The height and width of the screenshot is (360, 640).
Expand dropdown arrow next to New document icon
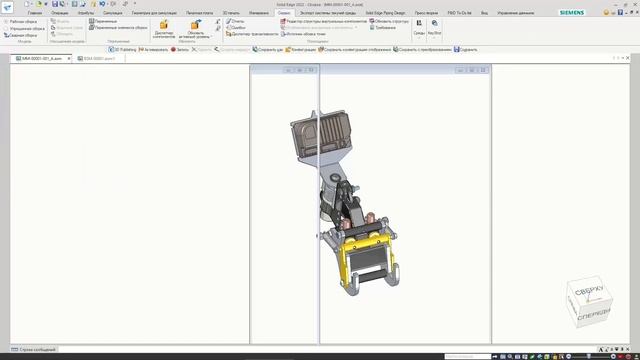click(31, 4)
